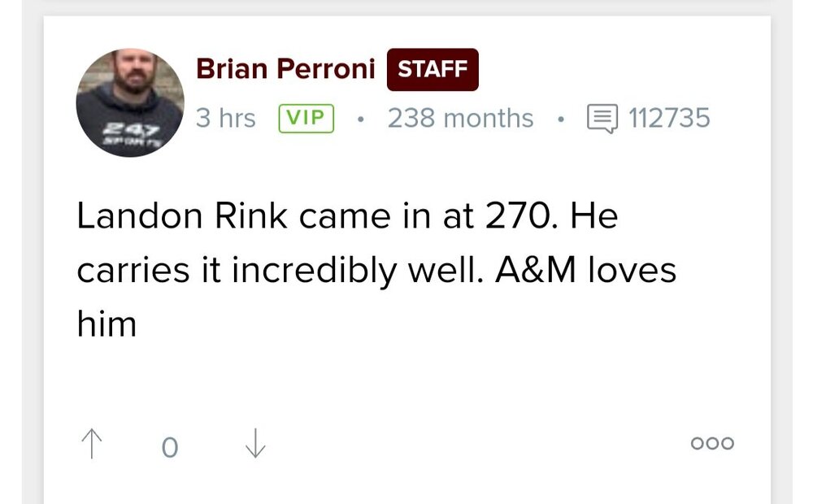Image resolution: width=813 pixels, height=504 pixels.
Task: Click the vote score showing 0
Action: click(169, 447)
